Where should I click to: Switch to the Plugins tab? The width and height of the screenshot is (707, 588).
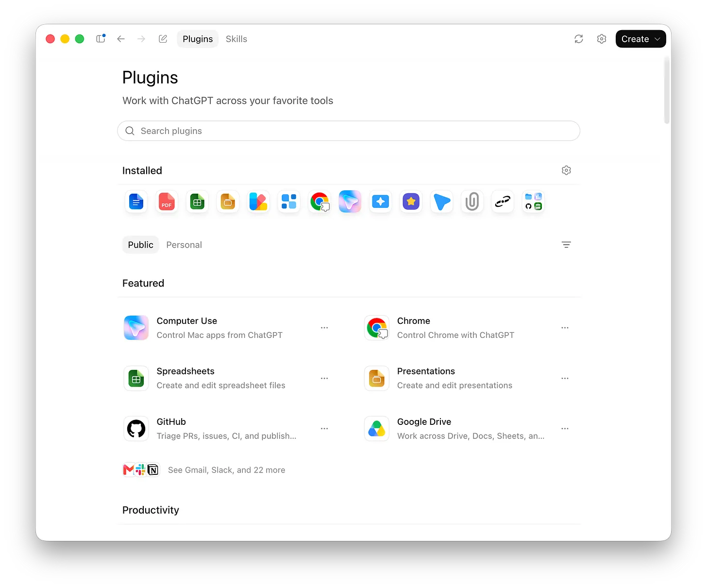(x=198, y=39)
